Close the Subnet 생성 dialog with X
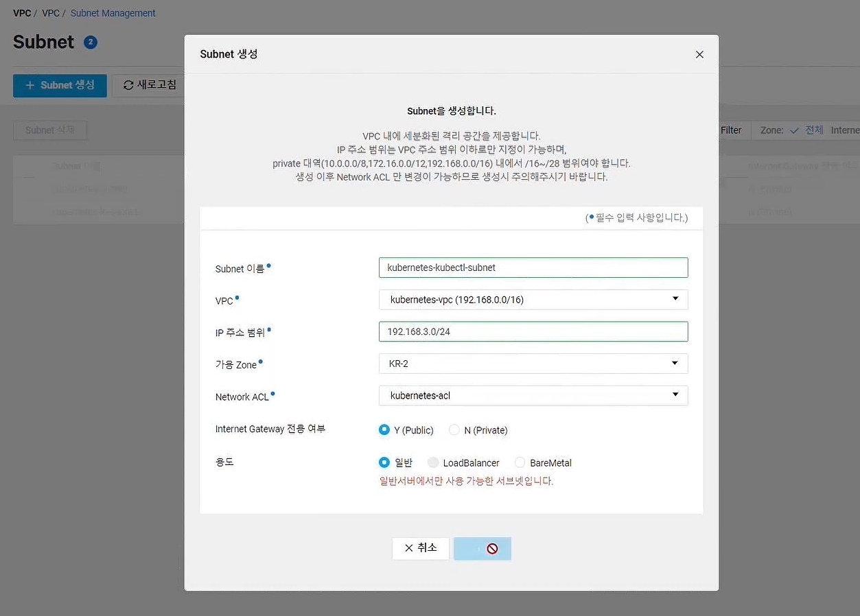Image resolution: width=860 pixels, height=616 pixels. point(699,54)
